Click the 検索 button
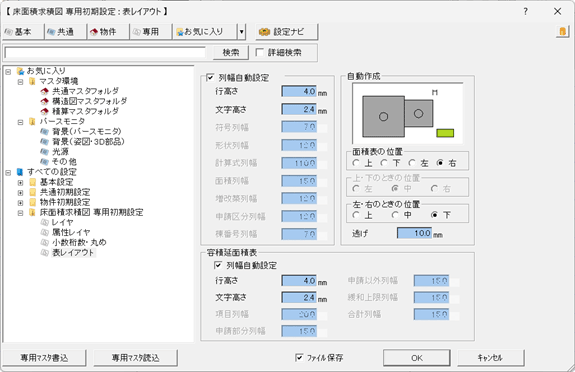 pyautogui.click(x=231, y=53)
